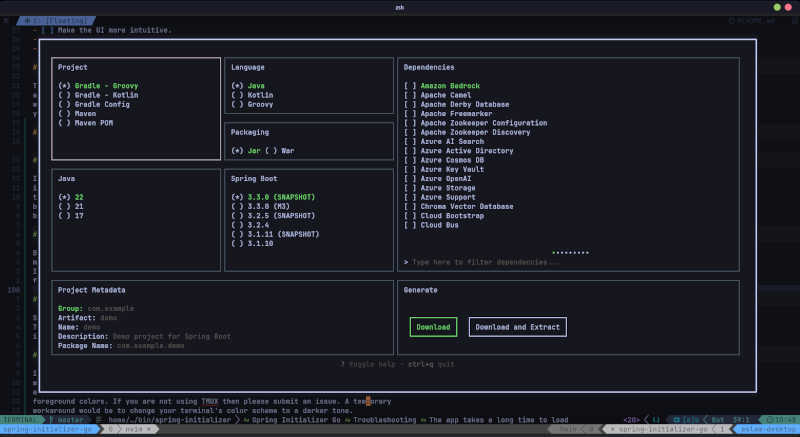The width and height of the screenshot is (800, 437).
Task: Check Azure Cosmos DB dependency
Action: 444,160
